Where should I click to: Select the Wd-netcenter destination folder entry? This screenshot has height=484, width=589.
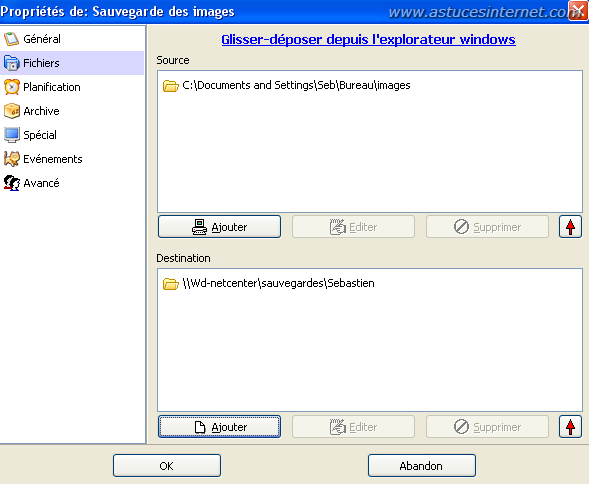coord(269,283)
